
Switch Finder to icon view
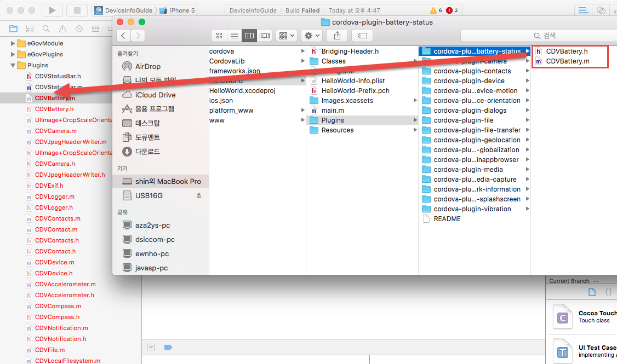(219, 36)
